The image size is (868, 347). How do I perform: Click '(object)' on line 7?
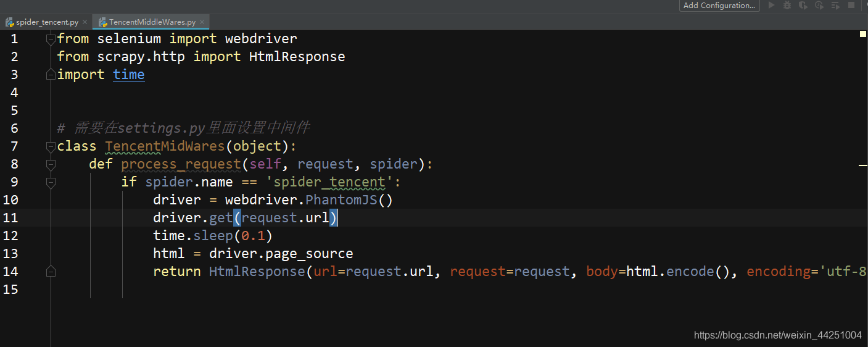257,146
